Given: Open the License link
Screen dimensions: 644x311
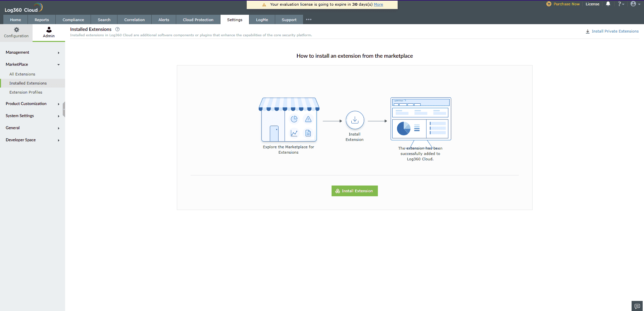Looking at the screenshot, I should (x=592, y=4).
